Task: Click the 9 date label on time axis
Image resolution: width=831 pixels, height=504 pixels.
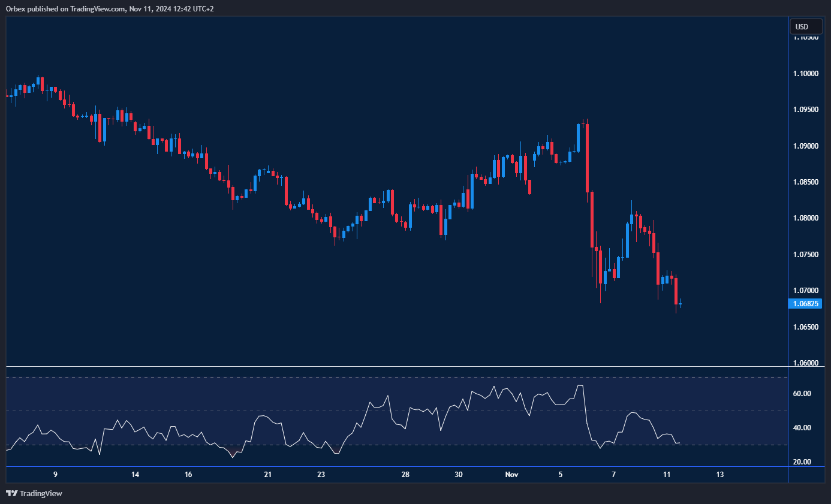Action: click(55, 475)
